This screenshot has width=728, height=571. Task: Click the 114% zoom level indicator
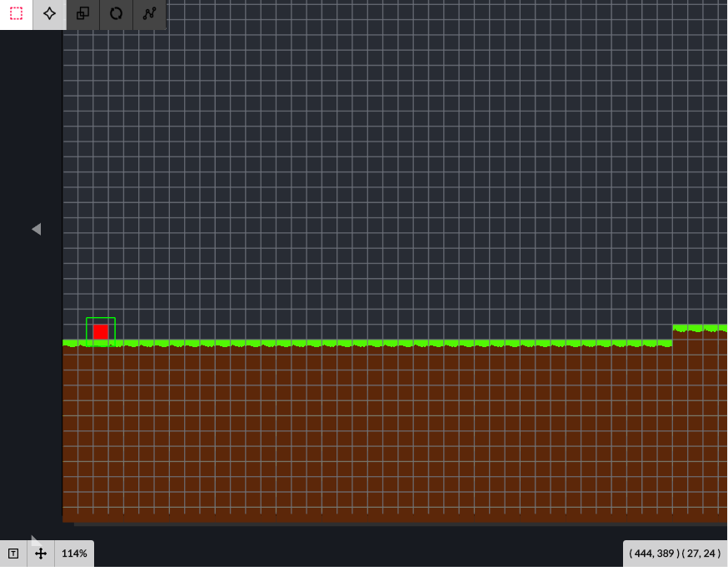click(x=74, y=553)
